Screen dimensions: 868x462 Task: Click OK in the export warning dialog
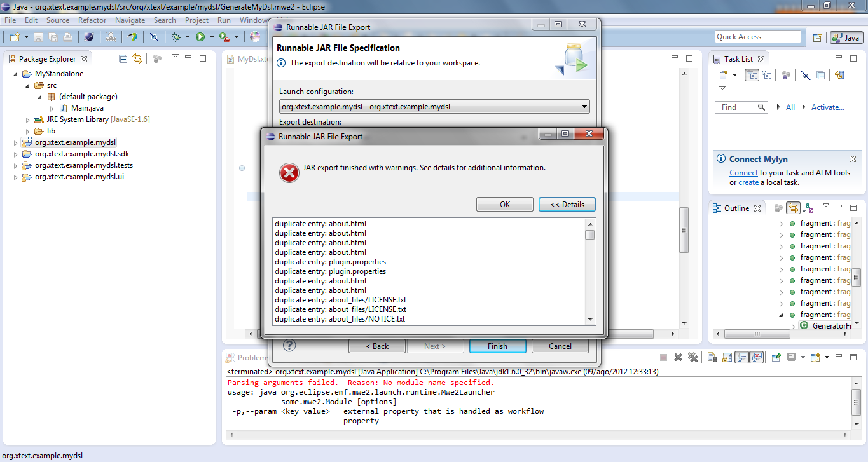[505, 204]
